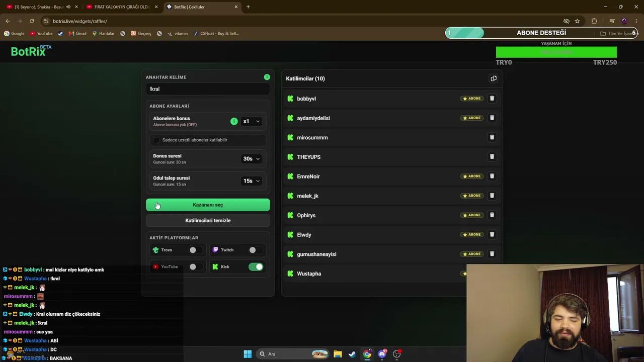Viewport: 644px width, 362px height.
Task: Open the browser extensions puzzle icon
Action: point(594,21)
